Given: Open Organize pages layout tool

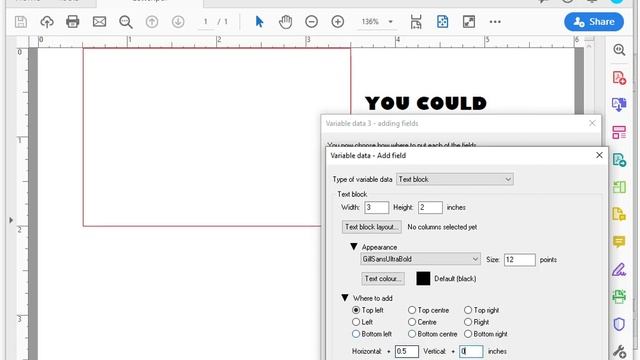Looking at the screenshot, I should [x=619, y=132].
